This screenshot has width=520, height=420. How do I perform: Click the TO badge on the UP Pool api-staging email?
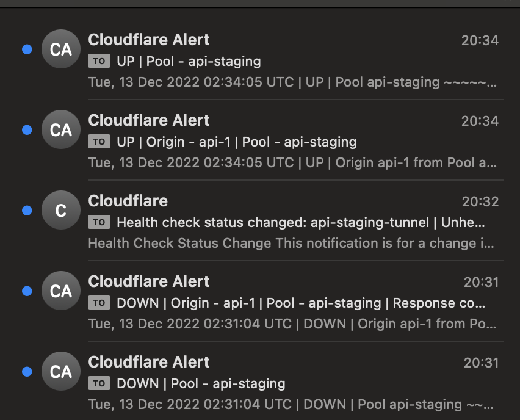100,62
